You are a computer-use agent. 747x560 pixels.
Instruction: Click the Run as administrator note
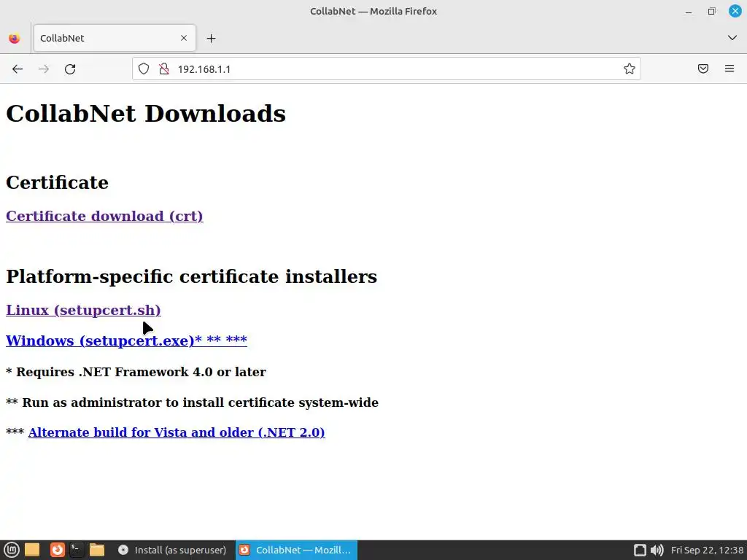192,402
